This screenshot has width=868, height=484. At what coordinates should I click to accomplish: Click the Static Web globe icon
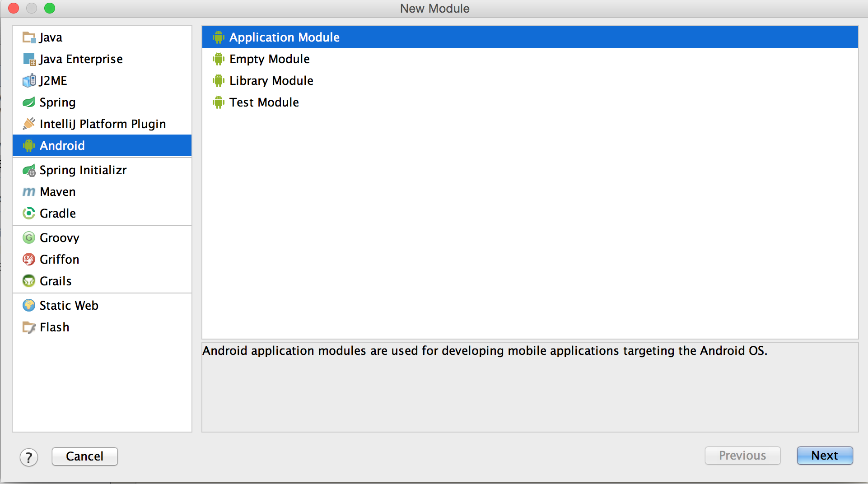coord(29,305)
